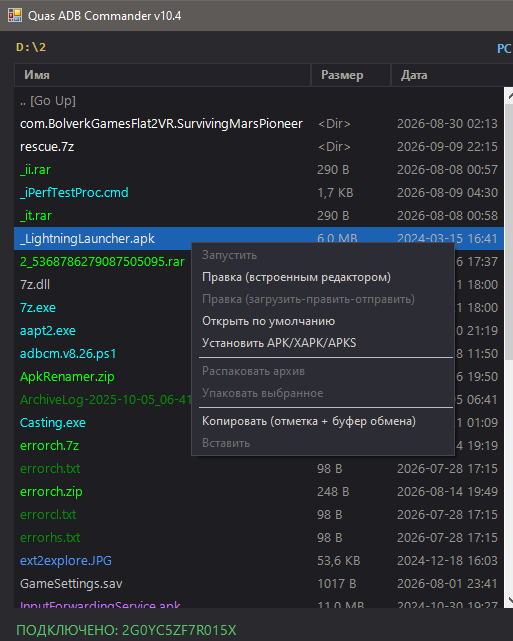
Task: Click the scrollbar up arrow
Action: tap(509, 96)
